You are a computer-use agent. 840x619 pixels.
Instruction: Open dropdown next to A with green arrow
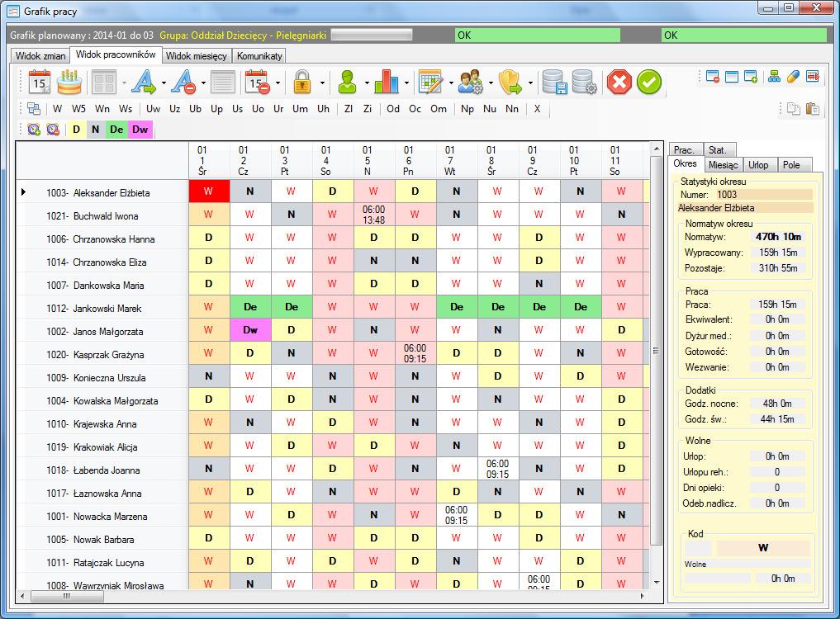pyautogui.click(x=164, y=83)
